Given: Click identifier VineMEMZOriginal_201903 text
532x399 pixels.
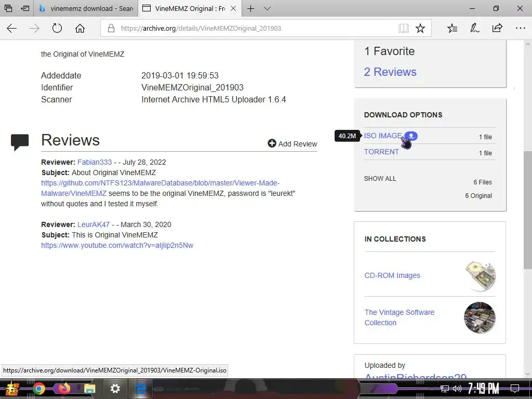Looking at the screenshot, I should tap(192, 87).
